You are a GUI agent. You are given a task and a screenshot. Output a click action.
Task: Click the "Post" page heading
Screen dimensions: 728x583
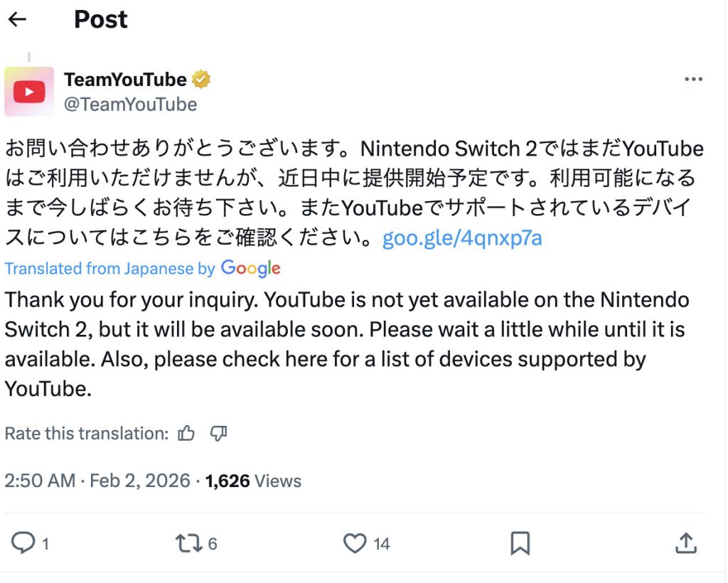click(100, 19)
